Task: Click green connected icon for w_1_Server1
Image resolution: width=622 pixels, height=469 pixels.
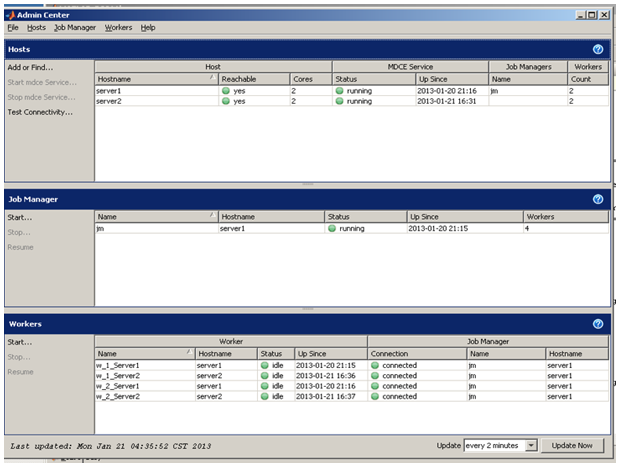Action: [375, 365]
